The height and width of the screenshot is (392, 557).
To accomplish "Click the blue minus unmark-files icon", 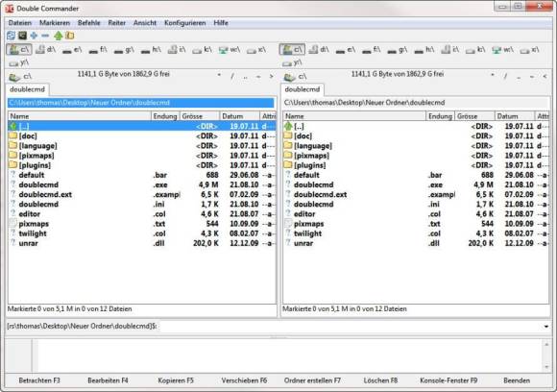I will [45, 36].
